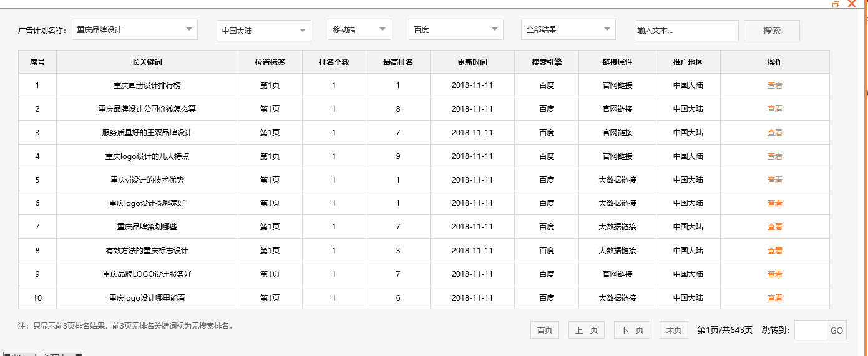Open the 移动端 device dropdown

359,29
